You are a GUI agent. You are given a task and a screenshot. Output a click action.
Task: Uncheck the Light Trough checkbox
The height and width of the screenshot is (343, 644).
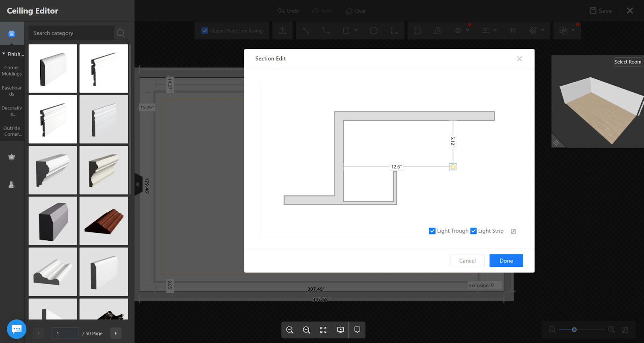point(432,231)
